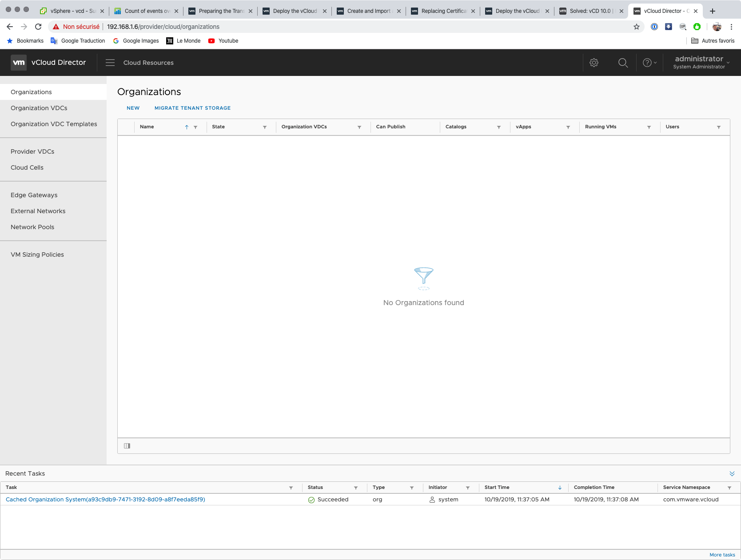The height and width of the screenshot is (560, 741).
Task: Collapse the Recent Tasks panel
Action: pyautogui.click(x=732, y=473)
